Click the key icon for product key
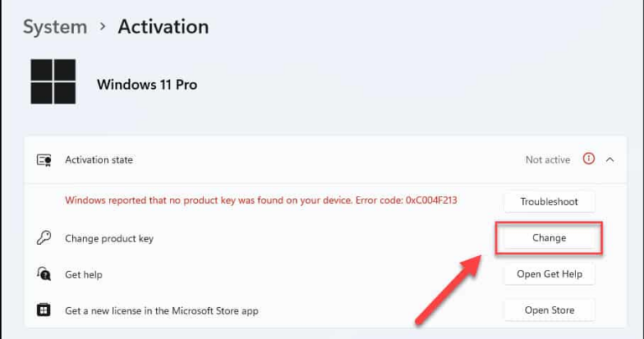This screenshot has height=339, width=644. pyautogui.click(x=44, y=238)
